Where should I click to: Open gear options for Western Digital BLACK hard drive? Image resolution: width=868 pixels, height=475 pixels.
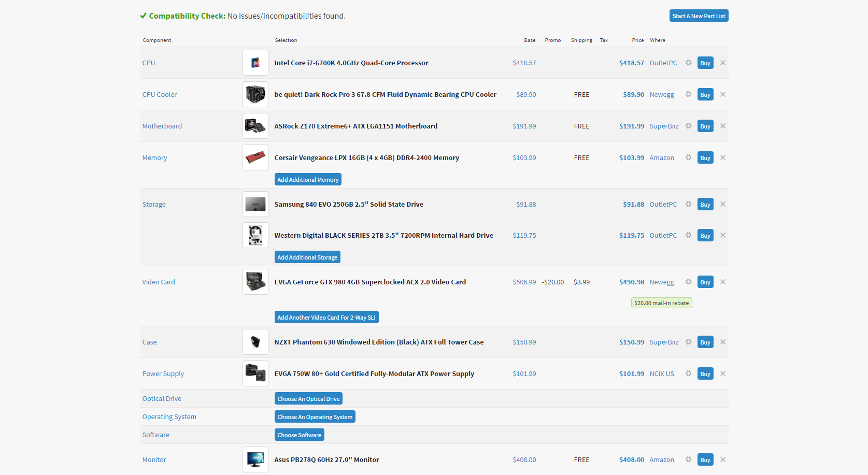[688, 235]
